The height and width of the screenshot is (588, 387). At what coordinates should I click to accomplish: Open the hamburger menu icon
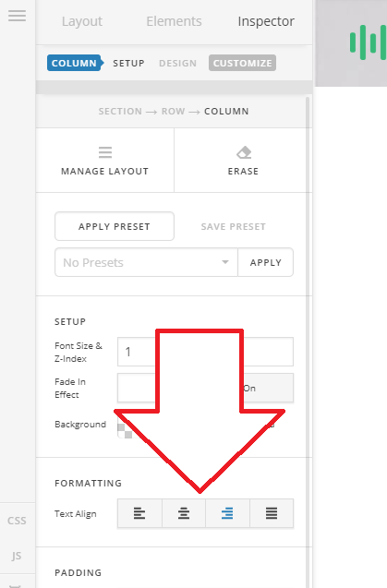(x=17, y=16)
